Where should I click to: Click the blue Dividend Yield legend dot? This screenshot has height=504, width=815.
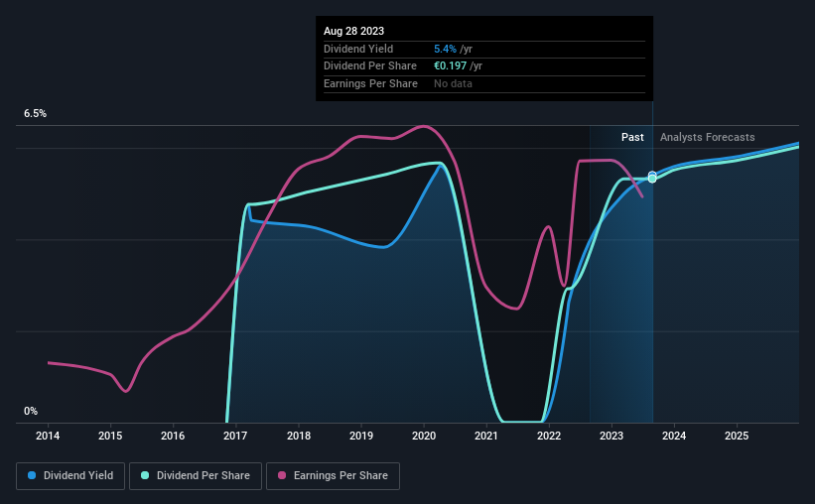coord(32,475)
